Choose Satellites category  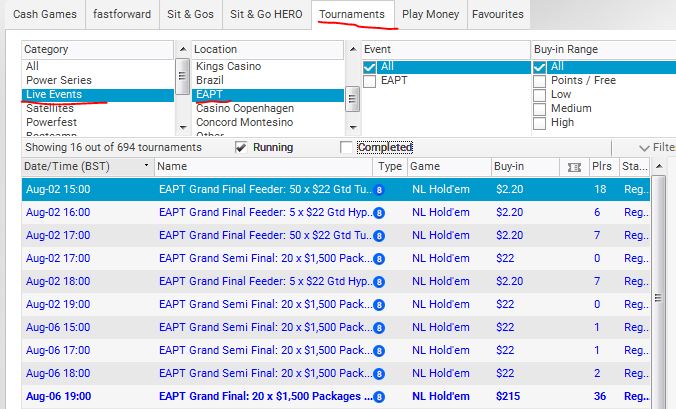(98, 108)
